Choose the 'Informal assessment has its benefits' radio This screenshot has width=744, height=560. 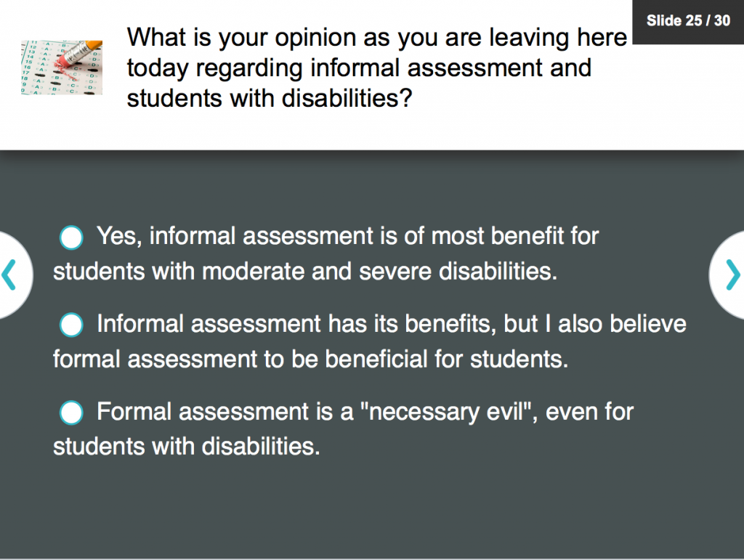coord(71,324)
